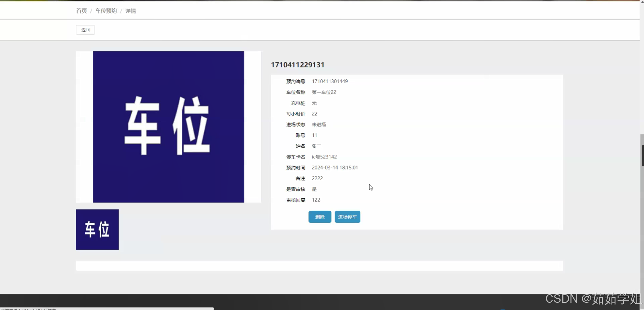
Task: Open the 车位预约 breadcrumb link
Action: click(x=106, y=11)
